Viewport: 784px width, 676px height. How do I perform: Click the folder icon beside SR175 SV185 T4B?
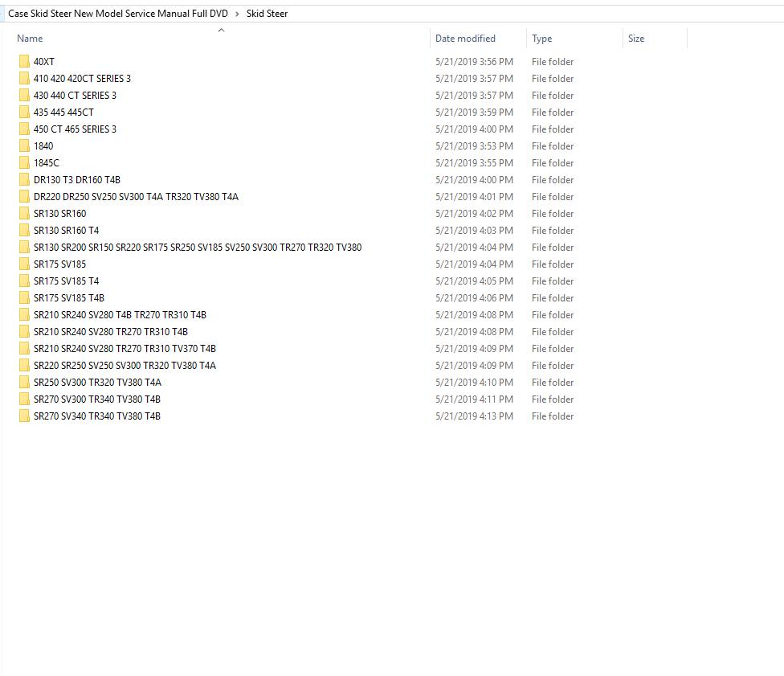pyautogui.click(x=24, y=297)
